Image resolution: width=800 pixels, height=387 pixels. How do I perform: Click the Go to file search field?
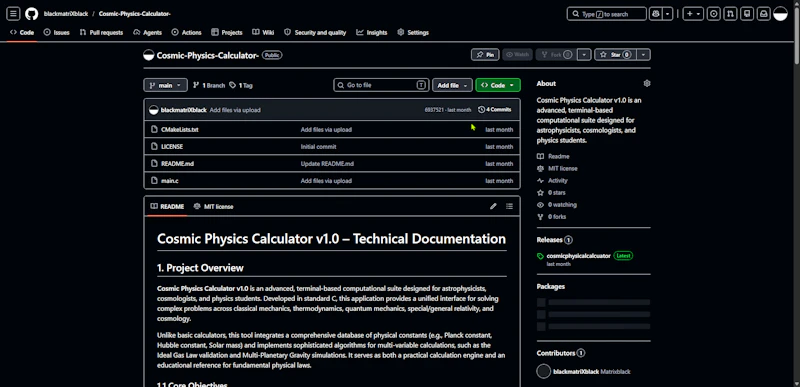click(381, 85)
